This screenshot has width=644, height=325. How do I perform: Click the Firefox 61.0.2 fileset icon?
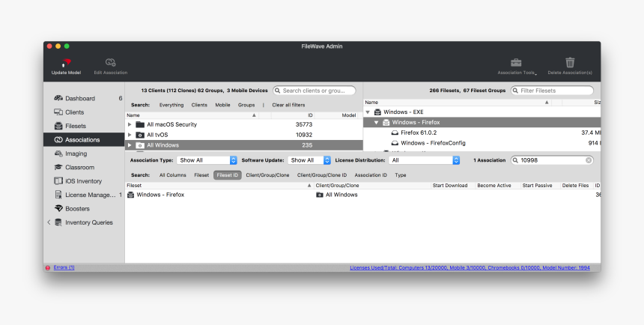[395, 133]
